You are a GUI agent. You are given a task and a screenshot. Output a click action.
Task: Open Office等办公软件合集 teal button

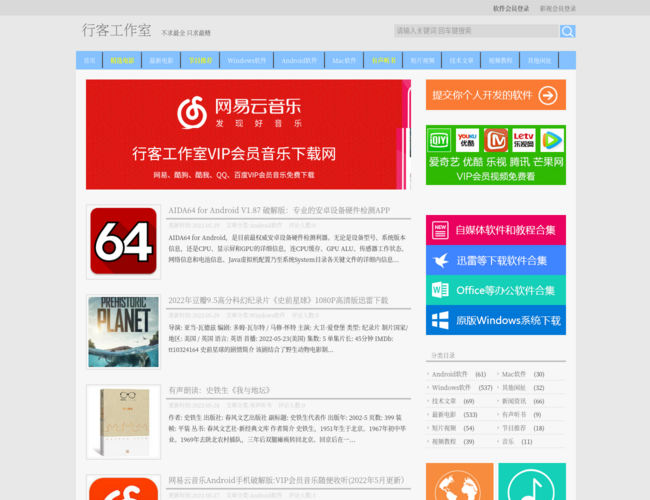(x=496, y=290)
